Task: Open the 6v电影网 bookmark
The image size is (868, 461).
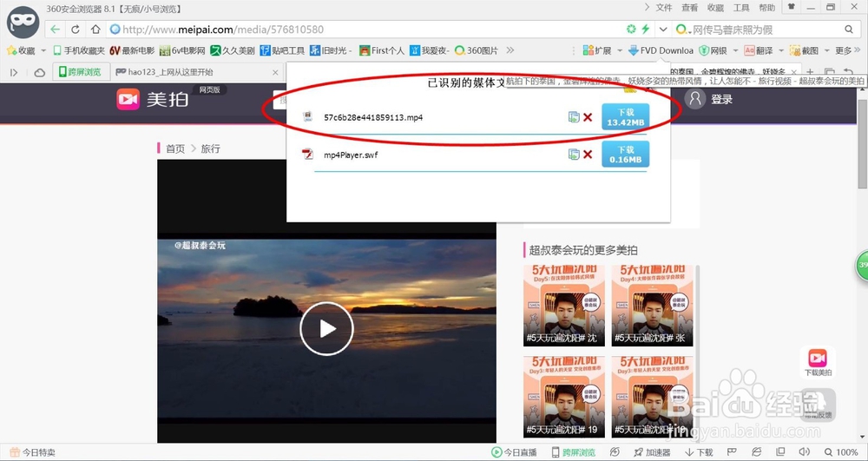Action: coord(182,50)
